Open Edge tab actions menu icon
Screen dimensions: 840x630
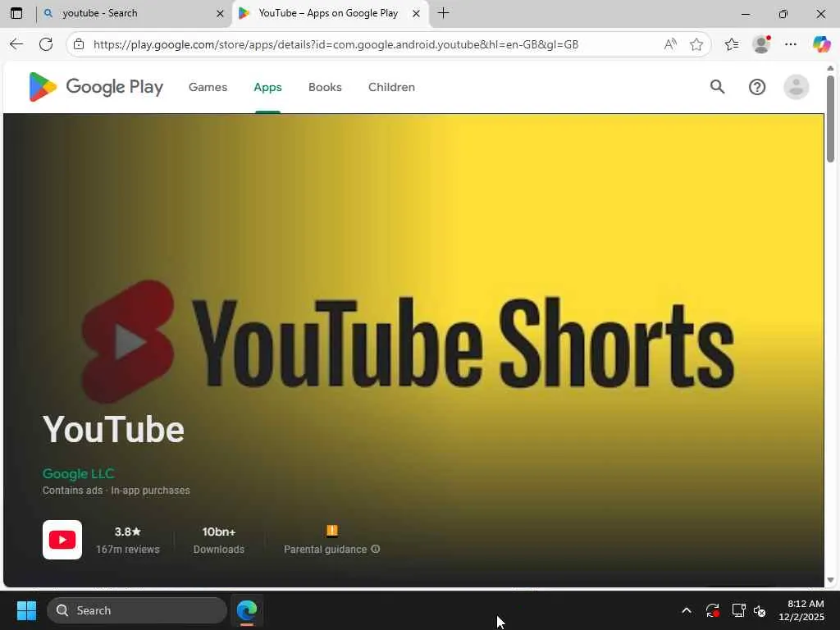[16, 13]
